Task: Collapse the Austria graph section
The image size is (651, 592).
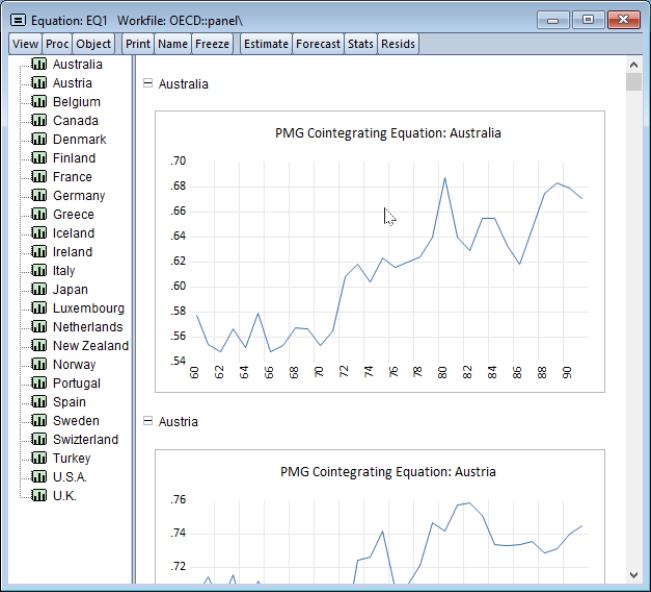Action: (148, 421)
